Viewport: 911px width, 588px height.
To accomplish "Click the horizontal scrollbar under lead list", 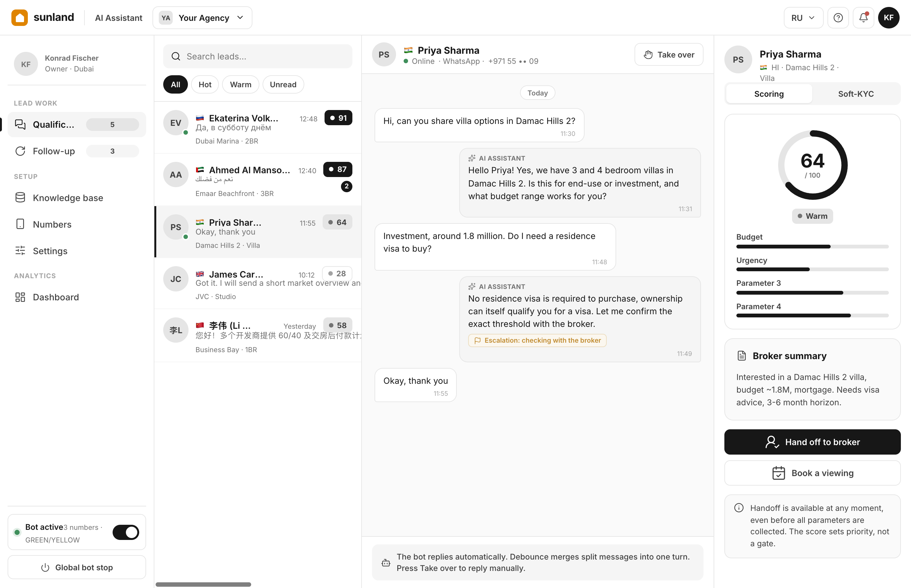I will tap(203, 584).
